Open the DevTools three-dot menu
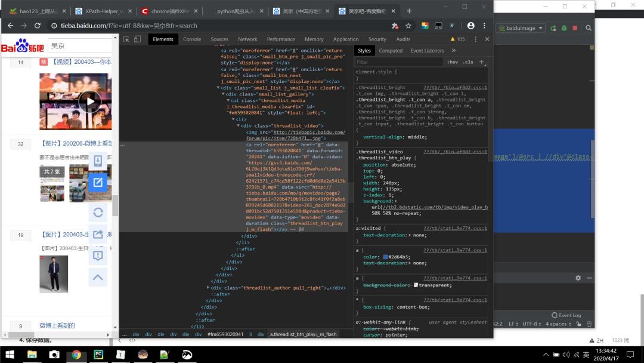644x363 pixels. pos(475,39)
